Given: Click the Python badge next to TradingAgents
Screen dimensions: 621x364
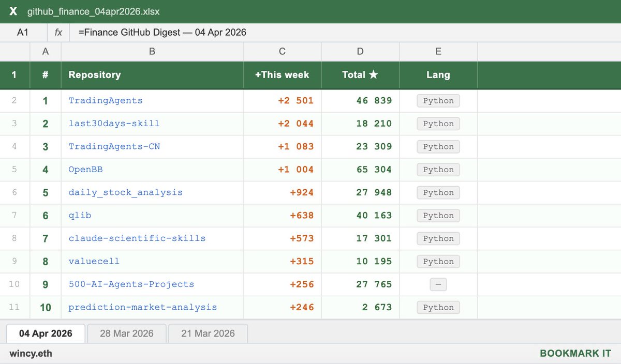Looking at the screenshot, I should [438, 100].
